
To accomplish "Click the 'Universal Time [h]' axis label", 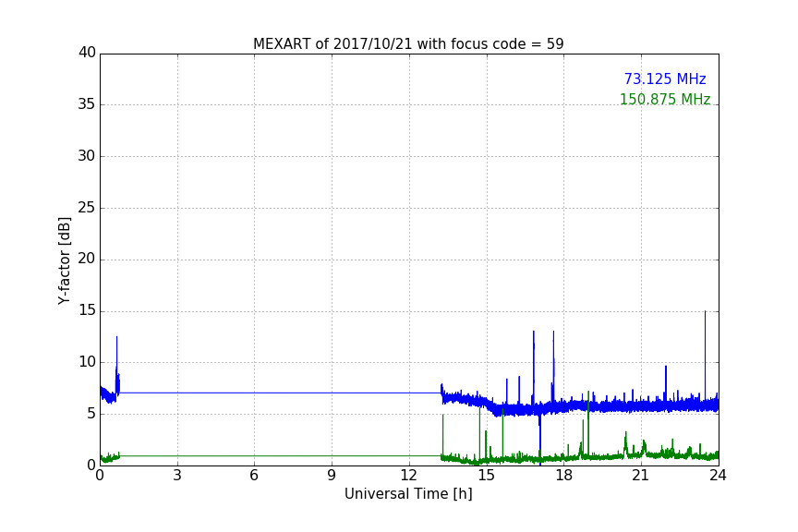I will coord(408,494).
